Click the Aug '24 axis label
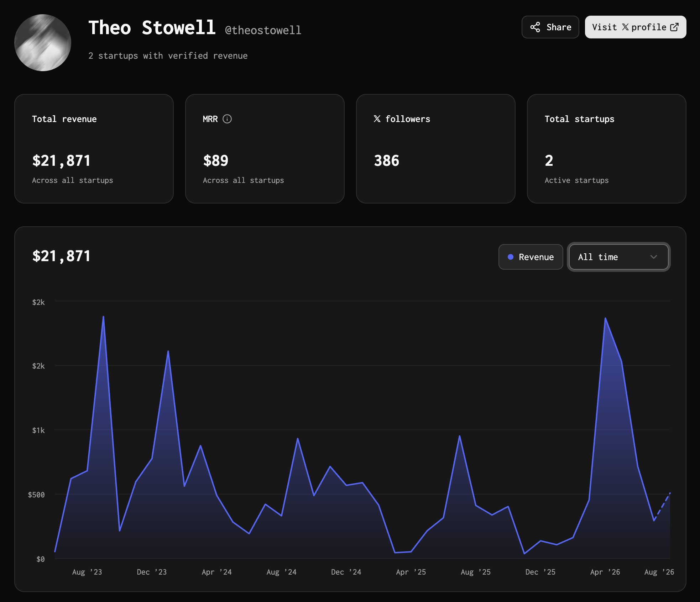Viewport: 700px width, 602px height. [x=282, y=572]
